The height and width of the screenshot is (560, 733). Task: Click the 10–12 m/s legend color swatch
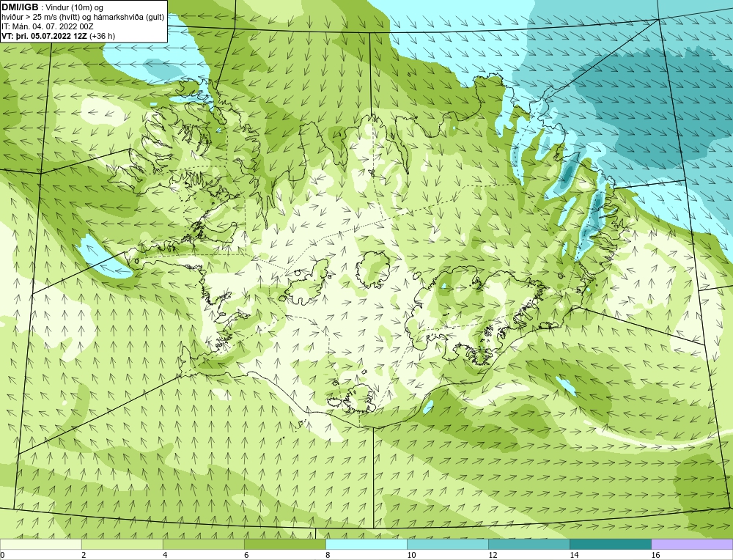(447, 544)
